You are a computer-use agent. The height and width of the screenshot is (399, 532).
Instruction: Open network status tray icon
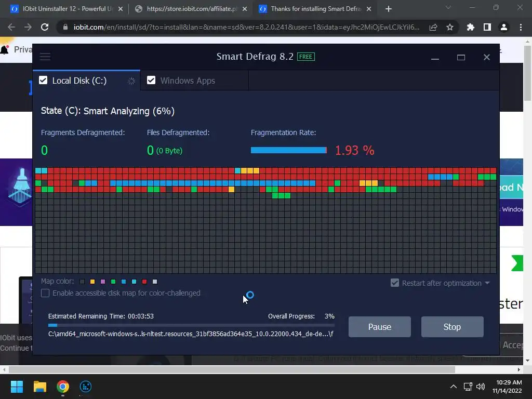click(x=468, y=387)
